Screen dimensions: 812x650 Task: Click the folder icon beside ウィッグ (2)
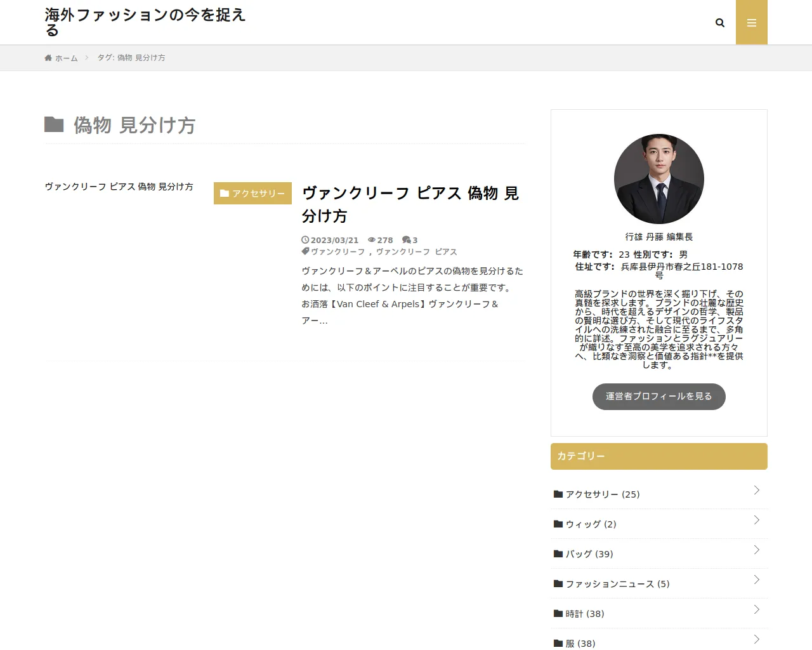pos(558,524)
